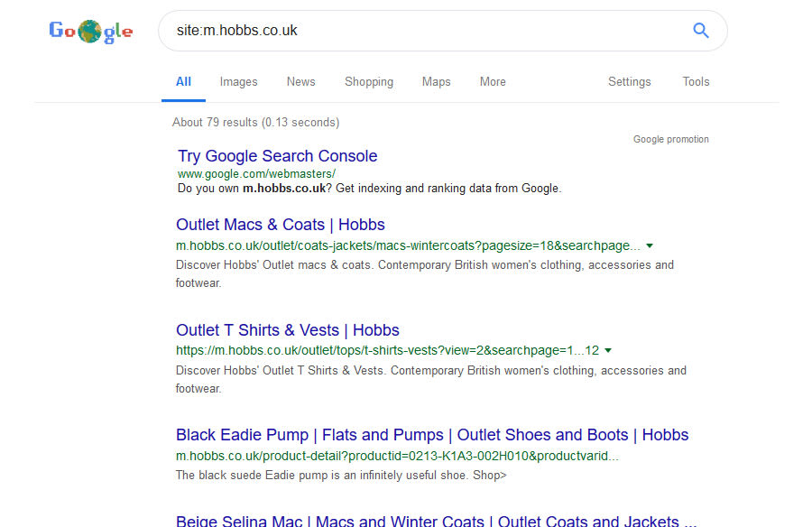The width and height of the screenshot is (812, 527).
Task: Select the Shopping tab
Action: click(x=369, y=82)
